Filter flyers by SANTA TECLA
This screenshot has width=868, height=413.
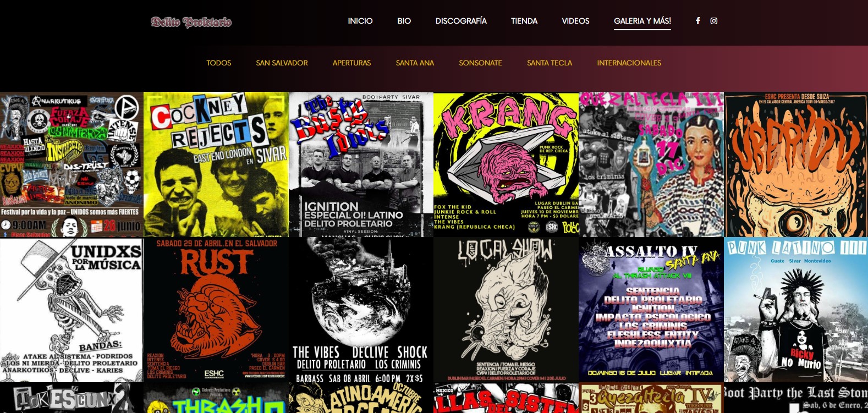tap(549, 63)
